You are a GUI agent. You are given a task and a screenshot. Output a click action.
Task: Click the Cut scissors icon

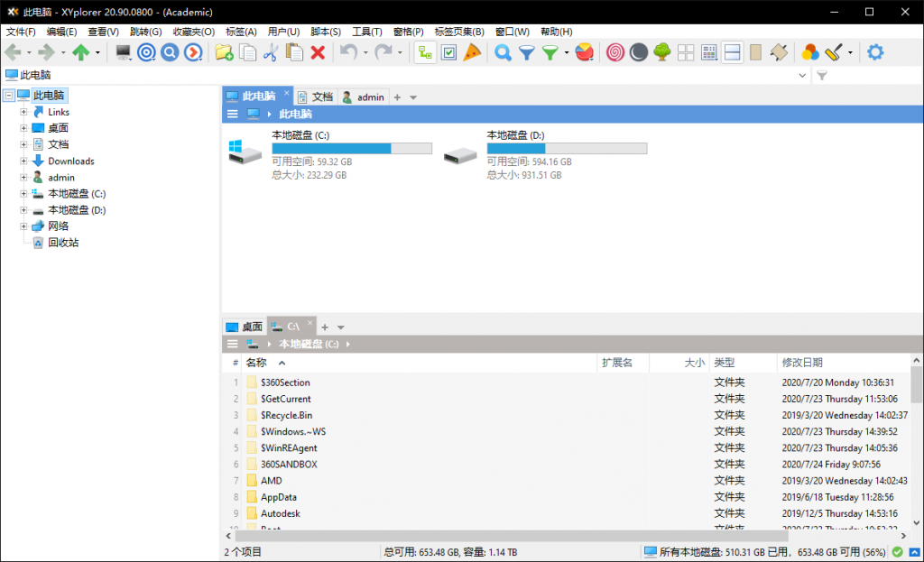point(271,52)
